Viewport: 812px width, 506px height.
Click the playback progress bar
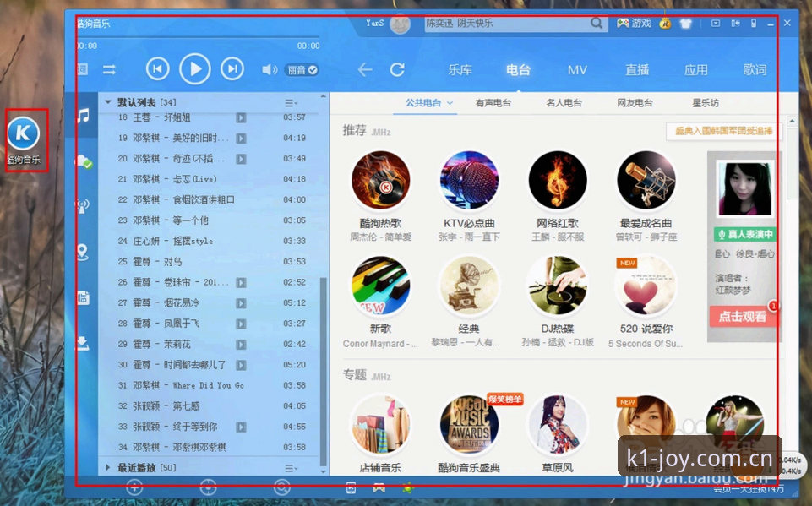(x=197, y=37)
